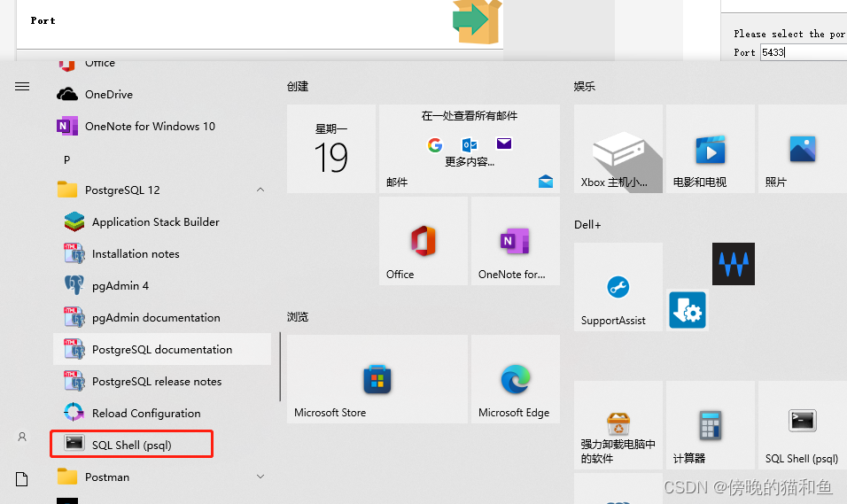Launch SQL Shell (psql) from the app list

click(132, 445)
